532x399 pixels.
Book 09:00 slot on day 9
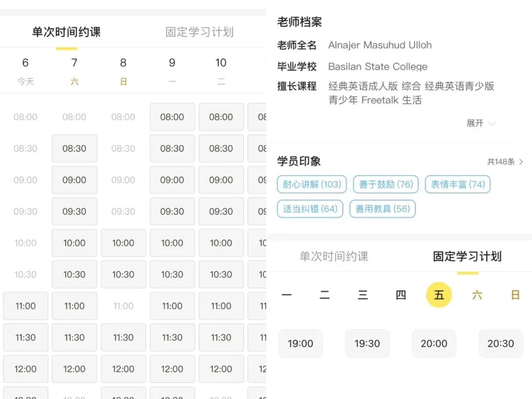pyautogui.click(x=172, y=180)
